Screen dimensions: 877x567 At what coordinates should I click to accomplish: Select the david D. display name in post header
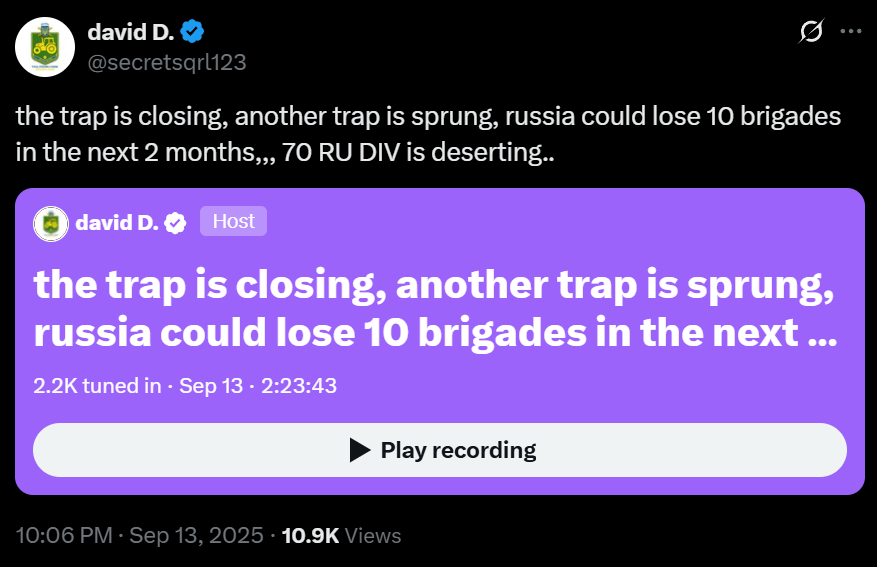(x=131, y=32)
